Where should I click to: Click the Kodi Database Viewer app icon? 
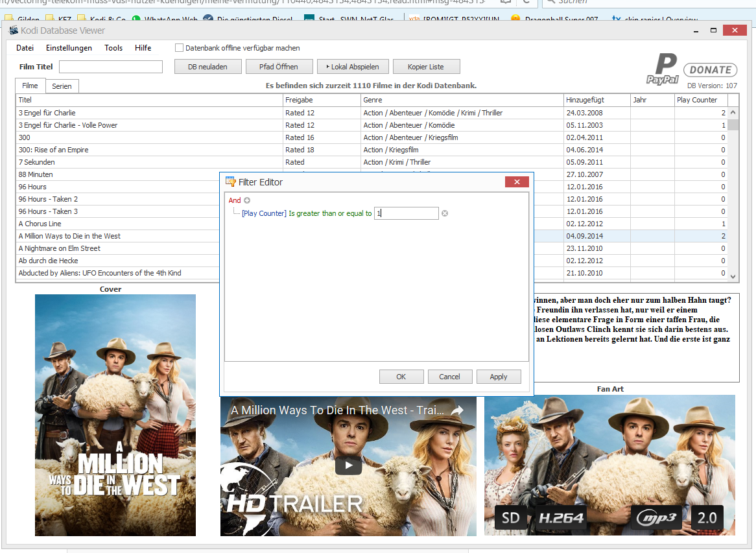[14, 30]
